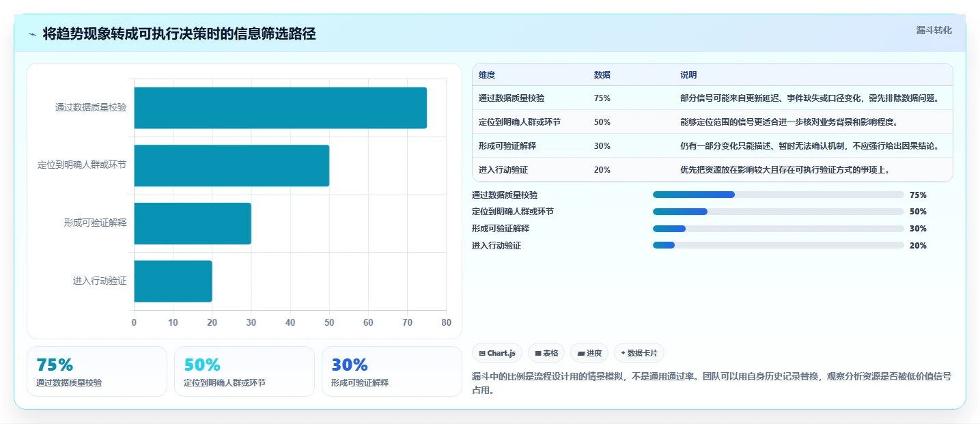
Task: Click table cell 通过数据质量校验 in 维度 column
Action: coord(512,98)
